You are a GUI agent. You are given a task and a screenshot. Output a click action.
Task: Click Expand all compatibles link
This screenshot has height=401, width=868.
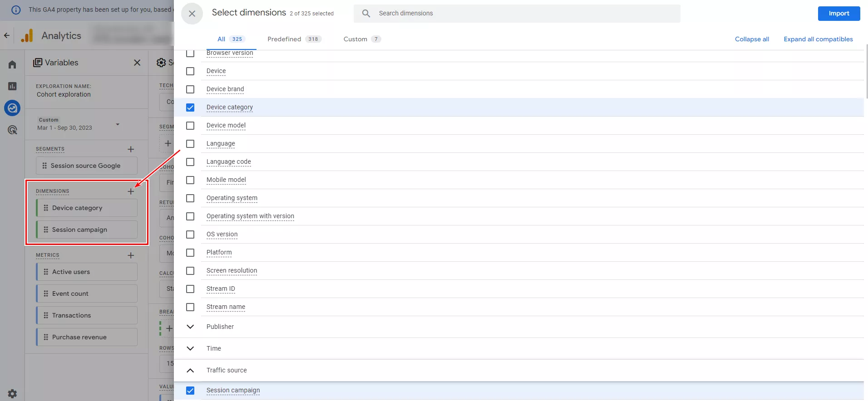pos(818,39)
